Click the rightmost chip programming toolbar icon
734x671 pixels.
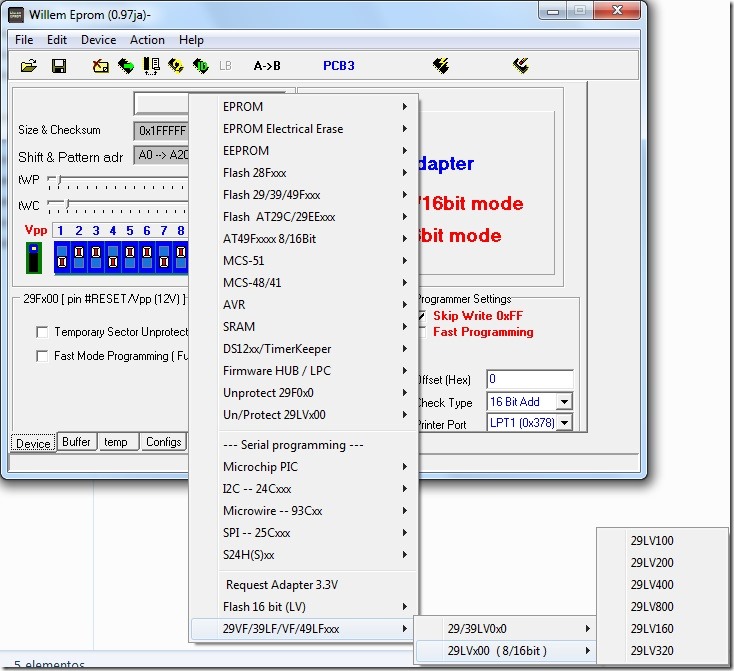coord(521,66)
